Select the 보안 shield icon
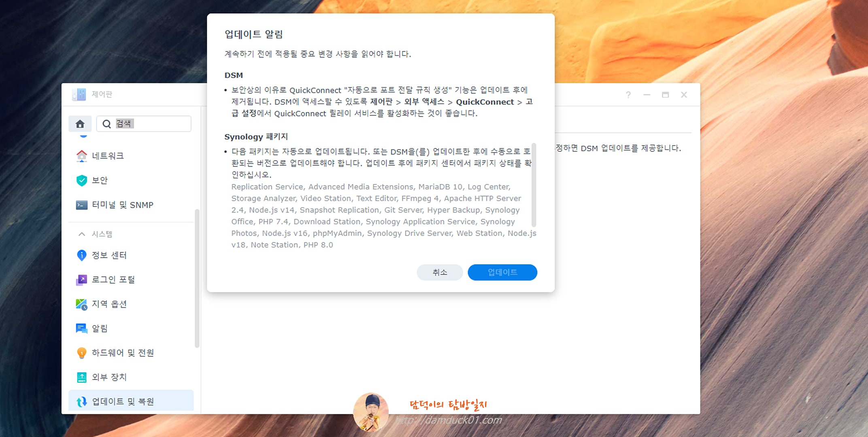Viewport: 868px width, 437px height. (82, 180)
